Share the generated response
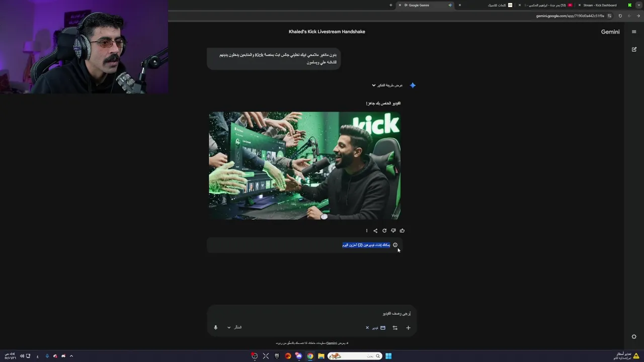The height and width of the screenshot is (362, 644). [x=375, y=231]
